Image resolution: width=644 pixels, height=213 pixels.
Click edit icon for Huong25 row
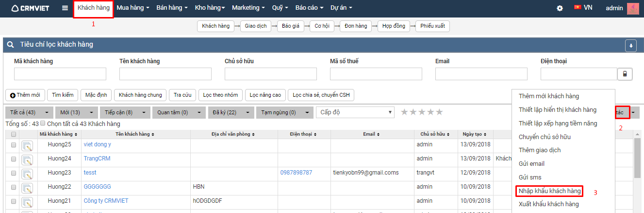(x=27, y=145)
